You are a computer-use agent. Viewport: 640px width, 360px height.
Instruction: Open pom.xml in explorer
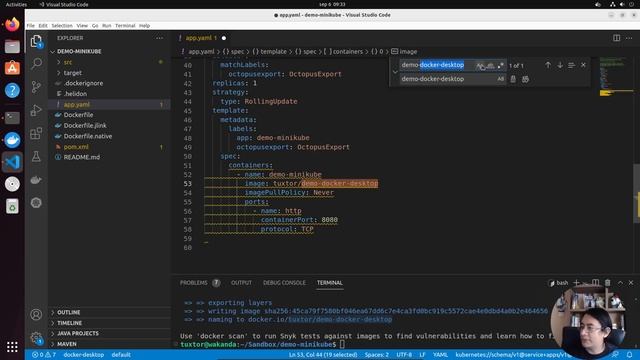tap(76, 147)
